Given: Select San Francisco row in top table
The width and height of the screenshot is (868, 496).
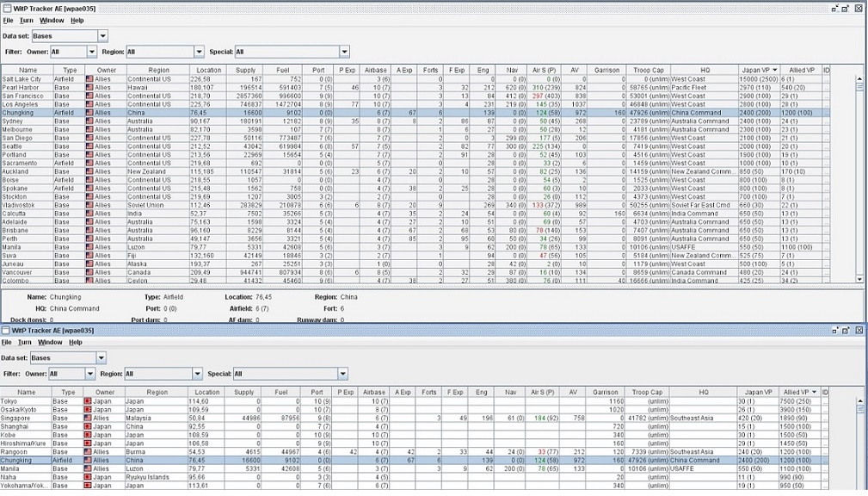Looking at the screenshot, I should click(416, 96).
